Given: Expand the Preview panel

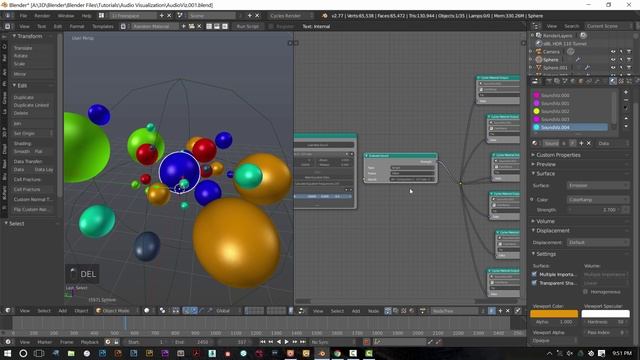Looking at the screenshot, I should pyautogui.click(x=545, y=164).
